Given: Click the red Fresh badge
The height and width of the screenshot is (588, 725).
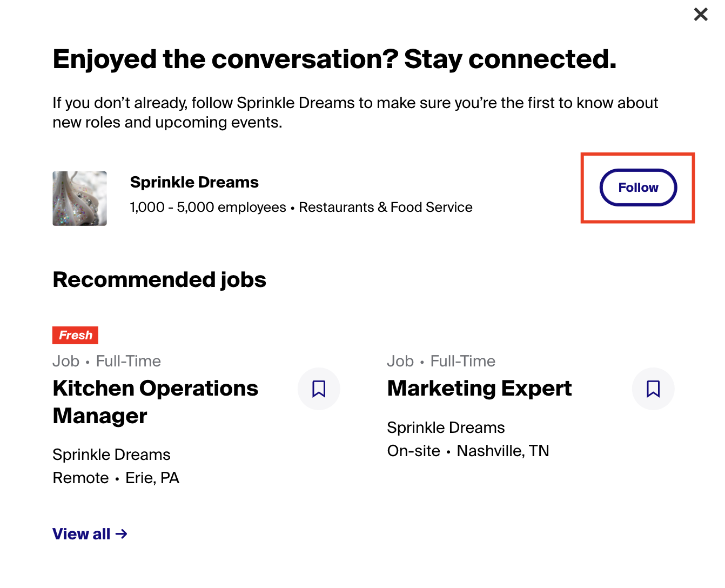Looking at the screenshot, I should click(75, 335).
